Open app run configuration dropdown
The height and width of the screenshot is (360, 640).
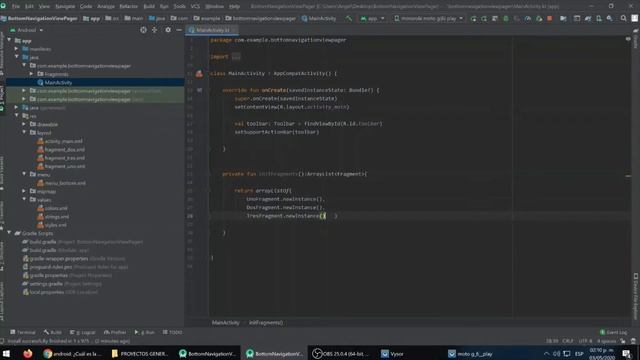pos(372,18)
